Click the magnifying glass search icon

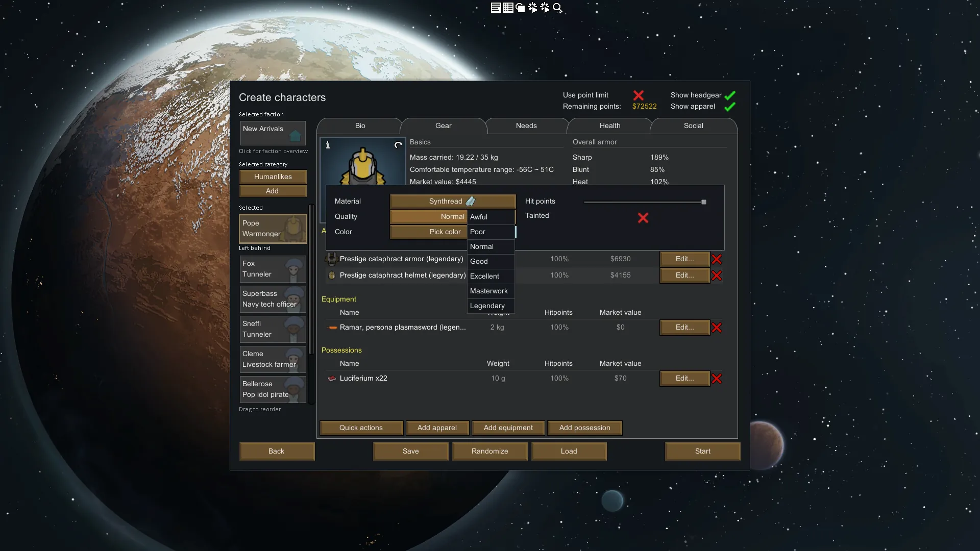[557, 8]
